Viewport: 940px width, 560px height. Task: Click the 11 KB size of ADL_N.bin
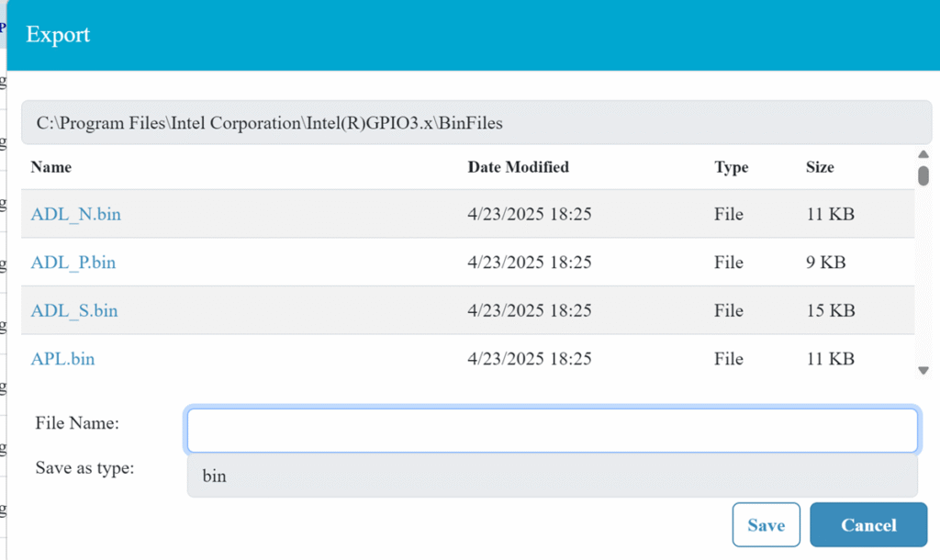830,214
